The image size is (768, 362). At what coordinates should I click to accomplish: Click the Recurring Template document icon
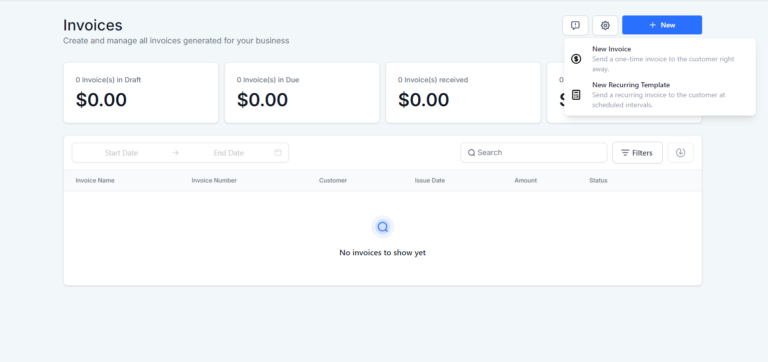(576, 95)
